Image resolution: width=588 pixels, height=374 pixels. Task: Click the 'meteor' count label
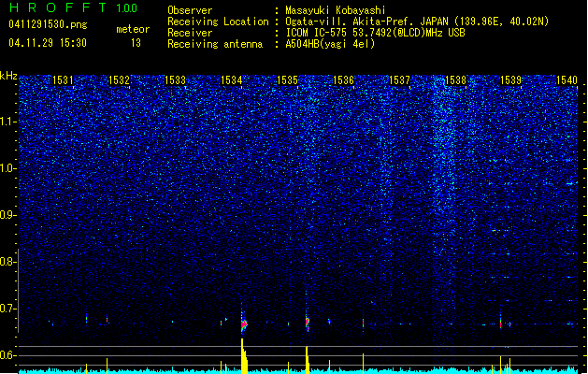coord(133,29)
